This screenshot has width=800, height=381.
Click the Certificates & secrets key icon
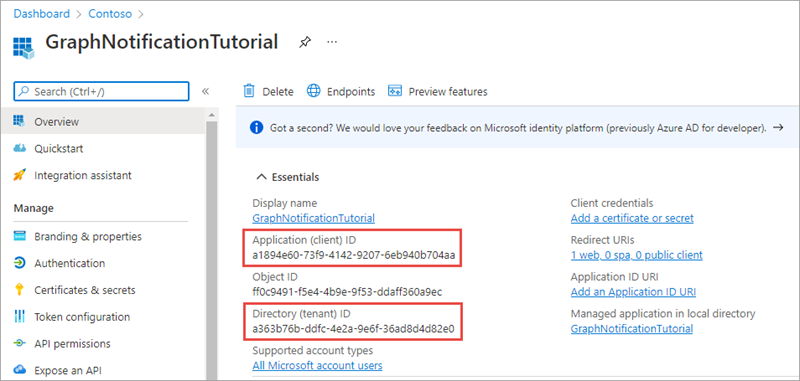[19, 290]
